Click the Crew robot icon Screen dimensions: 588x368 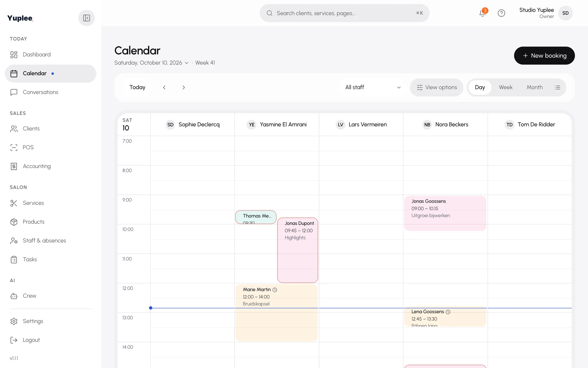[x=14, y=296]
